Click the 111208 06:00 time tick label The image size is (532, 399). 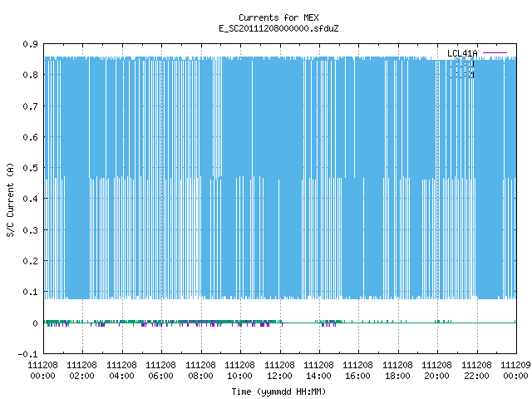[160, 371]
